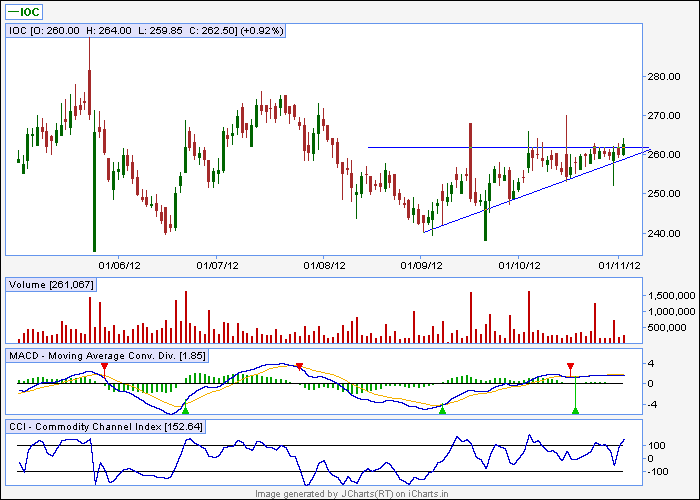Viewport: 700px width, 500px height.
Task: Click the 270.00 price axis label
Action: coord(664,116)
